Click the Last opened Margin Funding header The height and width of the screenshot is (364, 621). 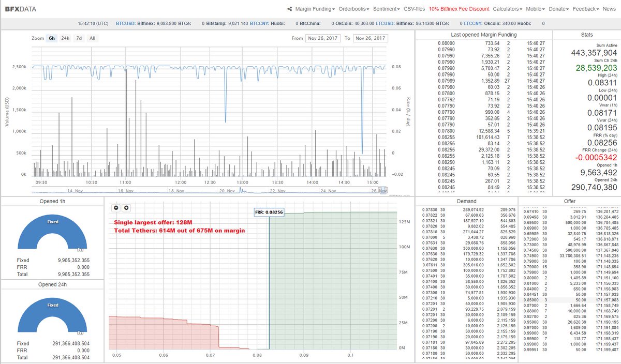pyautogui.click(x=484, y=35)
